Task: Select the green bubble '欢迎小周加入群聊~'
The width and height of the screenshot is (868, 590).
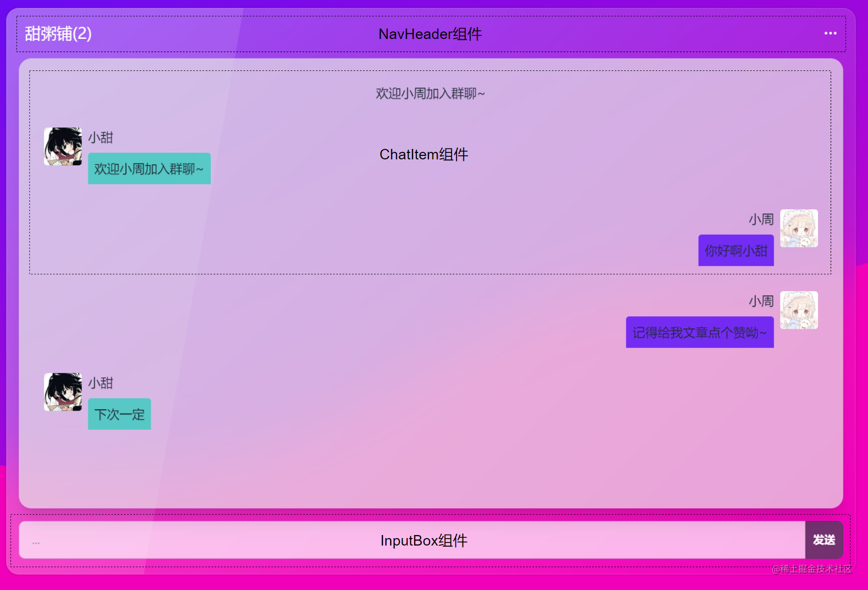Action: tap(148, 169)
